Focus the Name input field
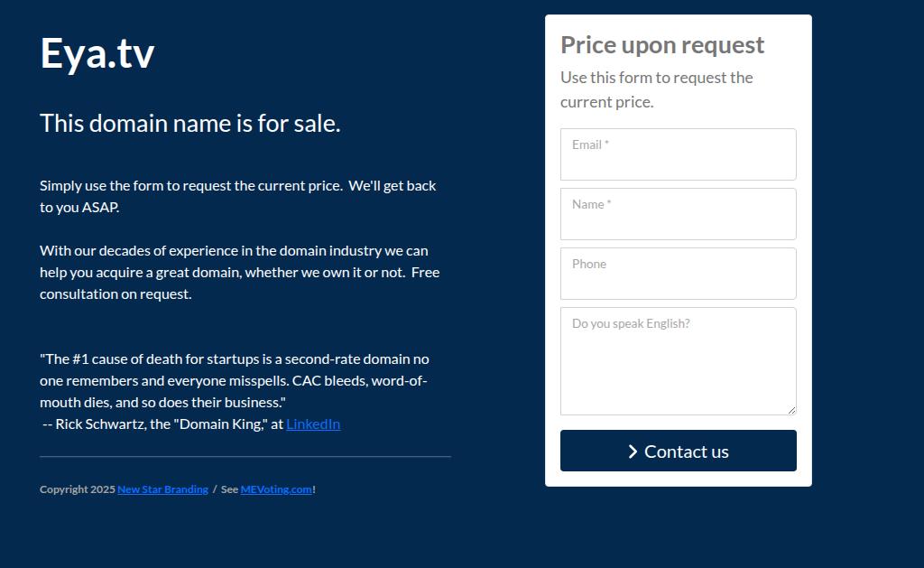 pos(679,214)
